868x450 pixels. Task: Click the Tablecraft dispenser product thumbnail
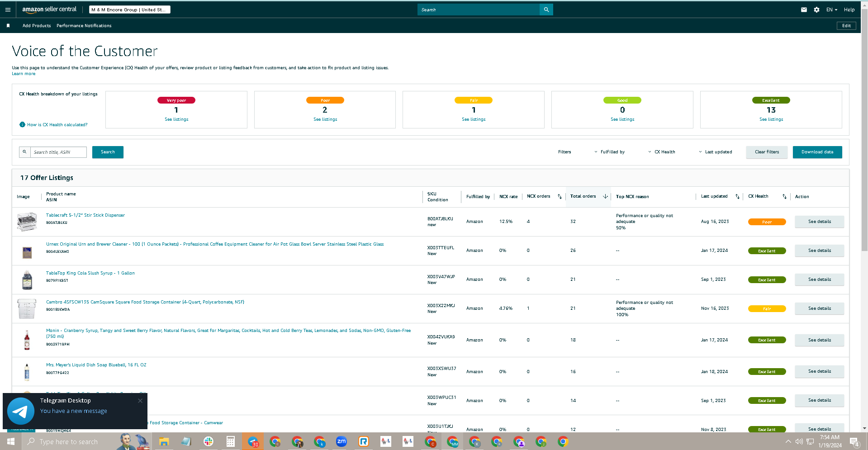(27, 222)
